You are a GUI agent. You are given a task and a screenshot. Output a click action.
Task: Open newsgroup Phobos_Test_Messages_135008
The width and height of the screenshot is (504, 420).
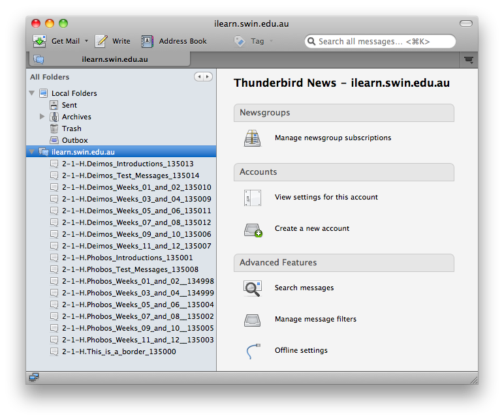(x=130, y=269)
